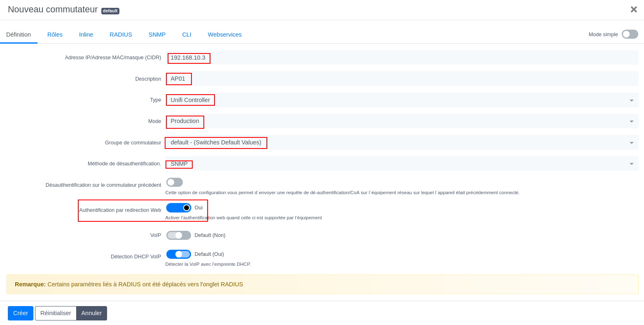Image resolution: width=644 pixels, height=325 pixels.
Task: Click the SNMP deauthentication method value
Action: click(179, 164)
